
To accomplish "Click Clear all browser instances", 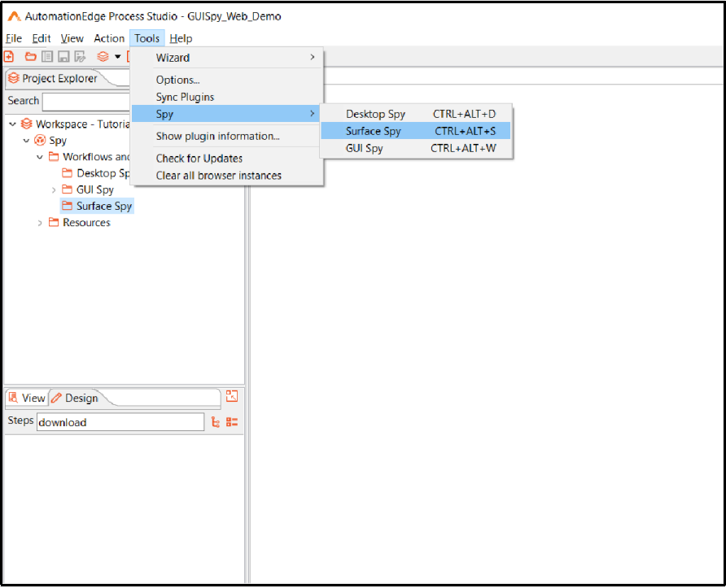I will tap(221, 175).
